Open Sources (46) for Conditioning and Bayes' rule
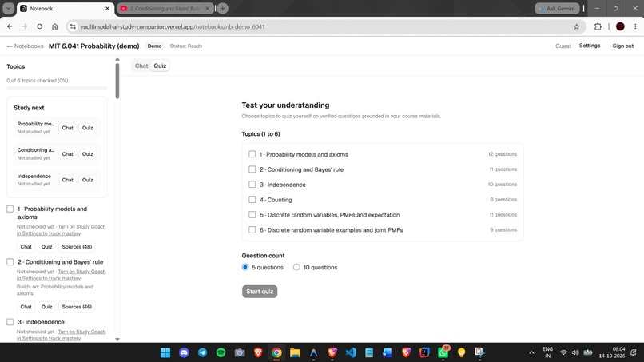 coord(77,307)
